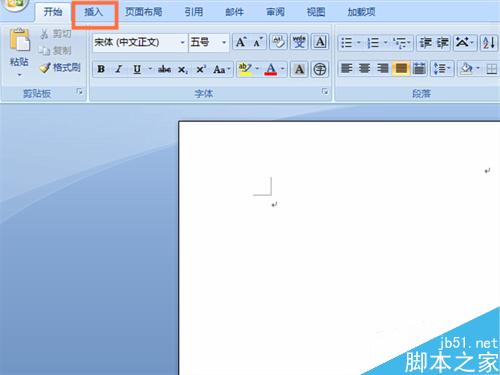Open the 审阅 (Review) tab

coord(275,12)
